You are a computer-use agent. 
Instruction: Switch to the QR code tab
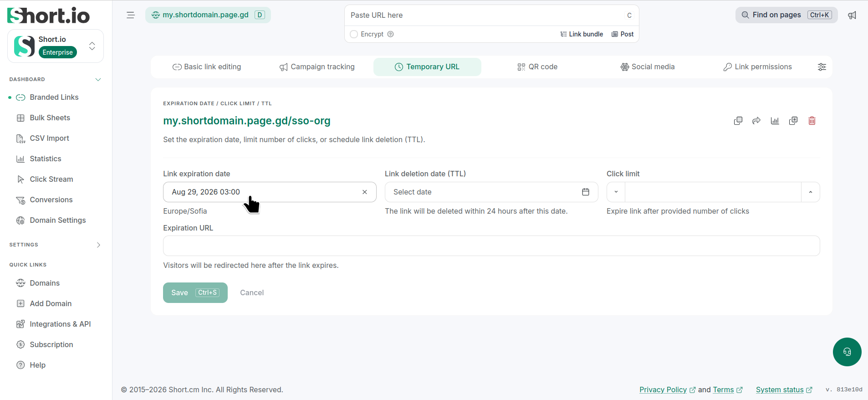pos(537,67)
